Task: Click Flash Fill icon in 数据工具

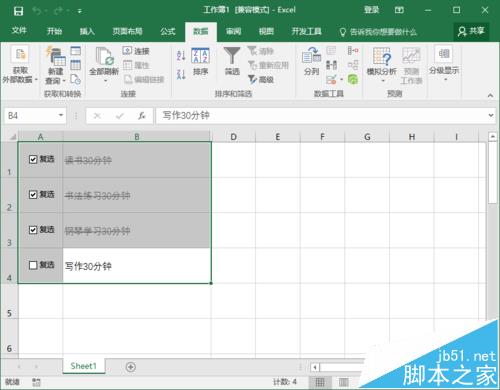Action: 331,51
